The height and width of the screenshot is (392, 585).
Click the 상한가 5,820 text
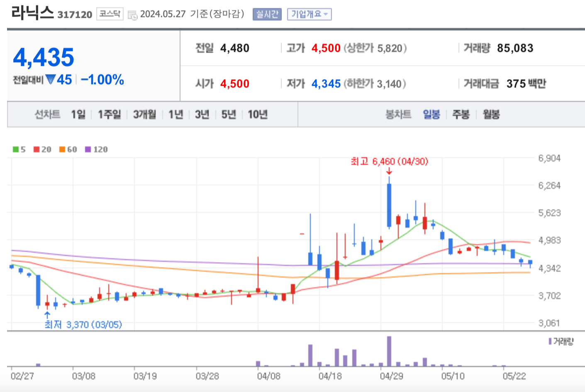point(375,48)
